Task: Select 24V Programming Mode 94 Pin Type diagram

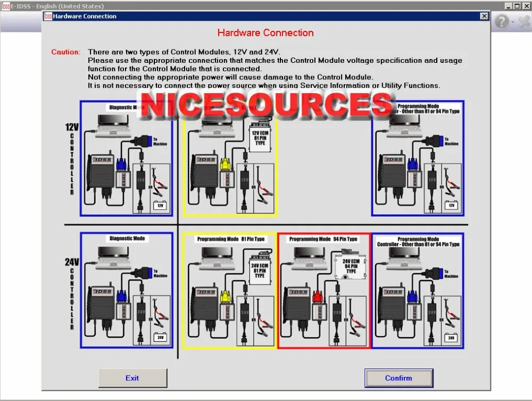Action: (x=324, y=290)
